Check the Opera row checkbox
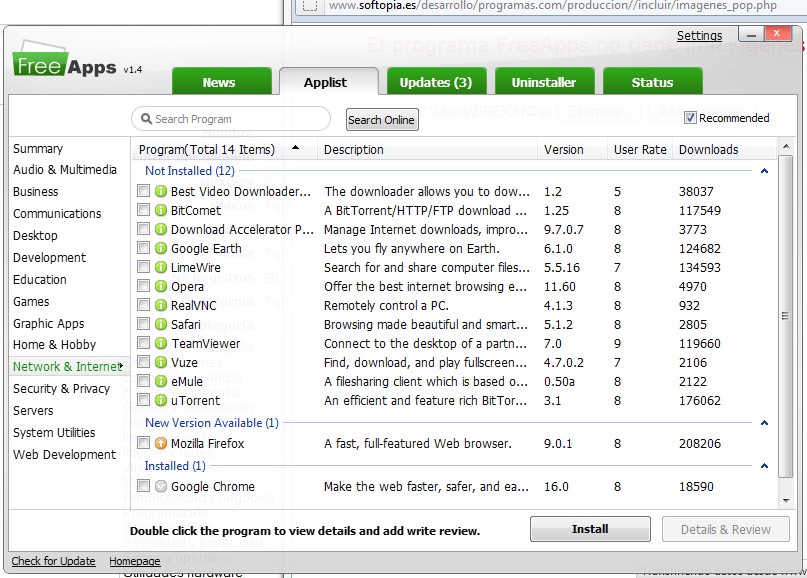Viewport: 807px width, 578px height. tap(144, 286)
